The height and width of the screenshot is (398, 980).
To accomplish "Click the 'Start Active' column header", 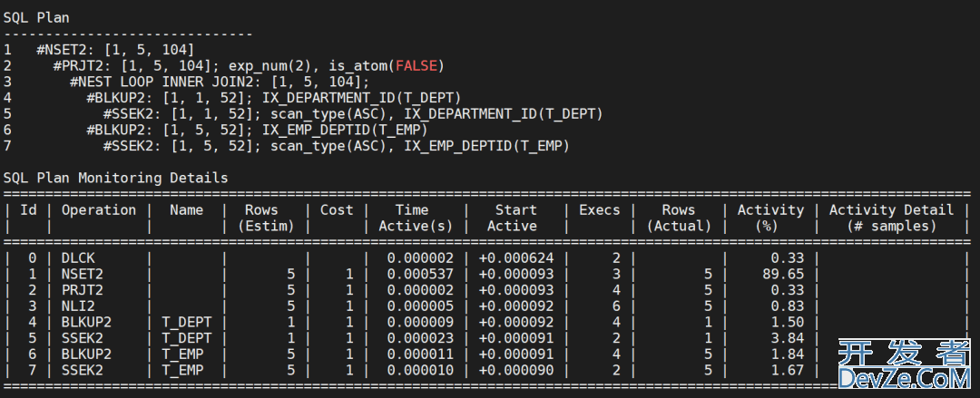I will (x=515, y=218).
